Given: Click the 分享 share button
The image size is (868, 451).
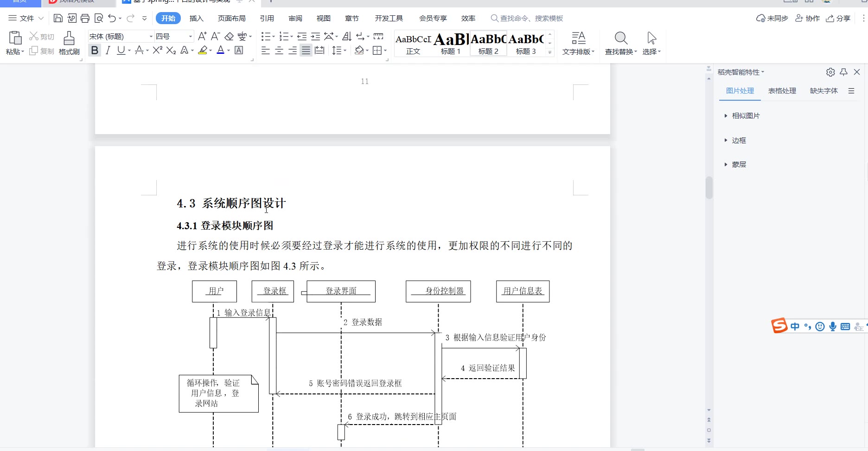Looking at the screenshot, I should (x=838, y=19).
